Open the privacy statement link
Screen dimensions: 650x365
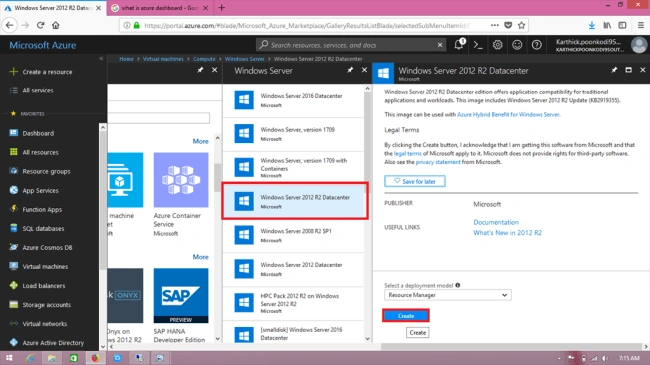coord(438,162)
